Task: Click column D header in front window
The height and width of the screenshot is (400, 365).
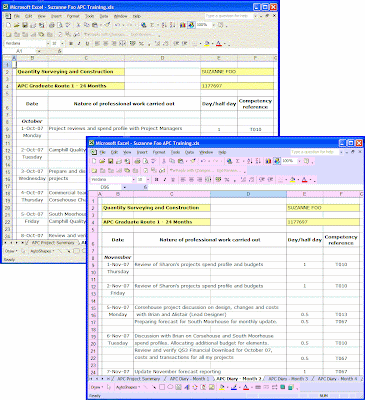Action: pos(248,194)
